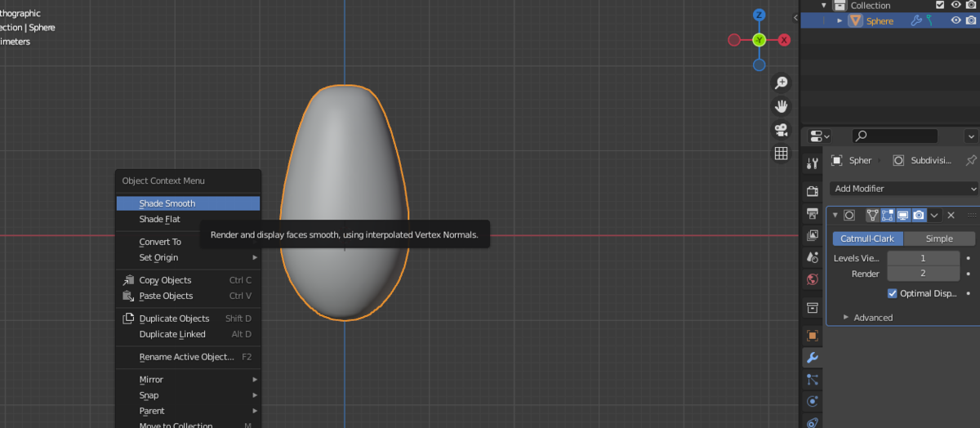
Task: Open the properties options dropdown beside search
Action: click(970, 136)
